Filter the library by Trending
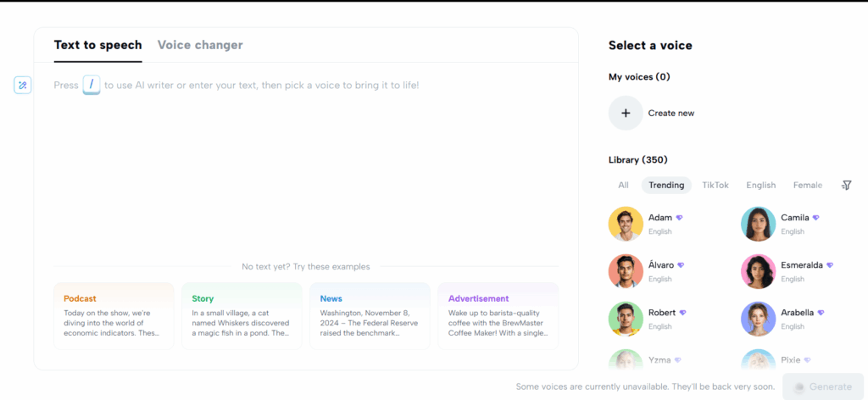This screenshot has height=400, width=868. pos(666,186)
